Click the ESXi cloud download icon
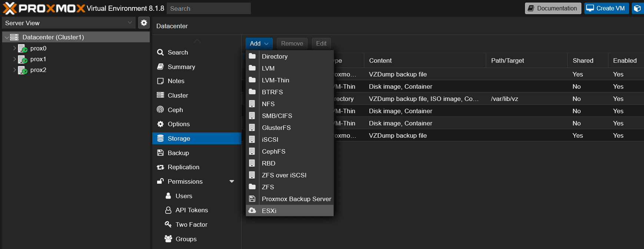The width and height of the screenshot is (644, 249). tap(252, 210)
